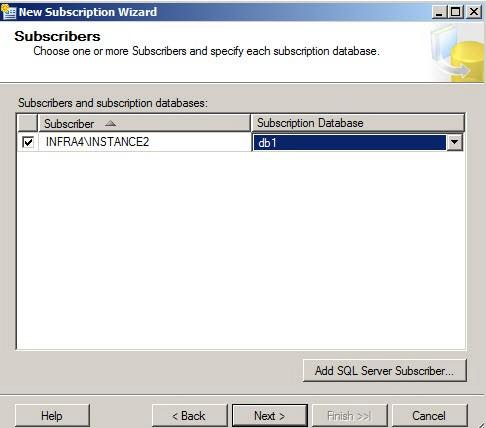The width and height of the screenshot is (486, 428).
Task: Click the blank checkbox column header
Action: click(27, 123)
